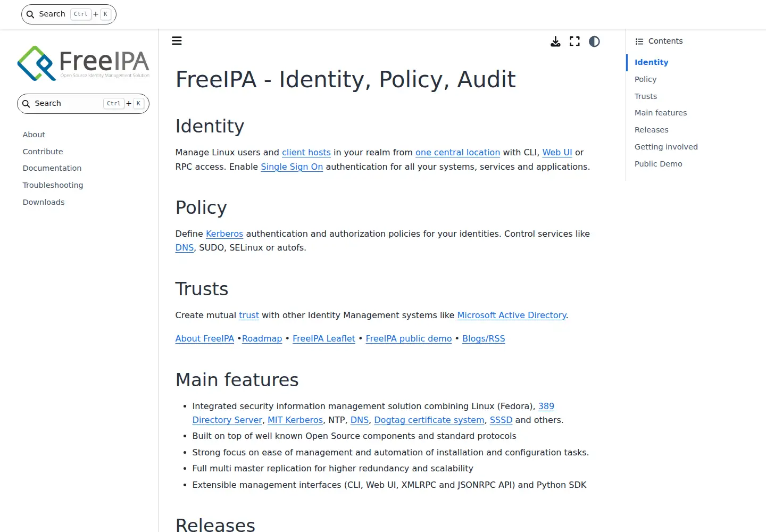Jump to Releases in Contents
Viewport: 766px width, 532px height.
click(x=652, y=130)
